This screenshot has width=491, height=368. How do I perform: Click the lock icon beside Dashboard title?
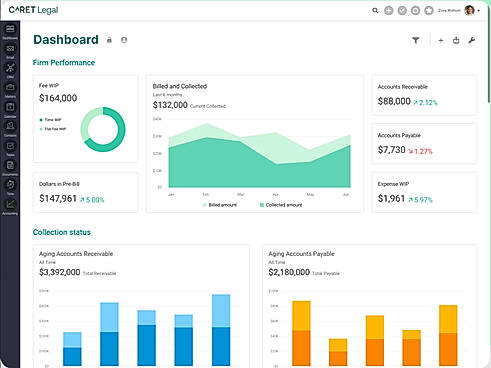pyautogui.click(x=109, y=40)
